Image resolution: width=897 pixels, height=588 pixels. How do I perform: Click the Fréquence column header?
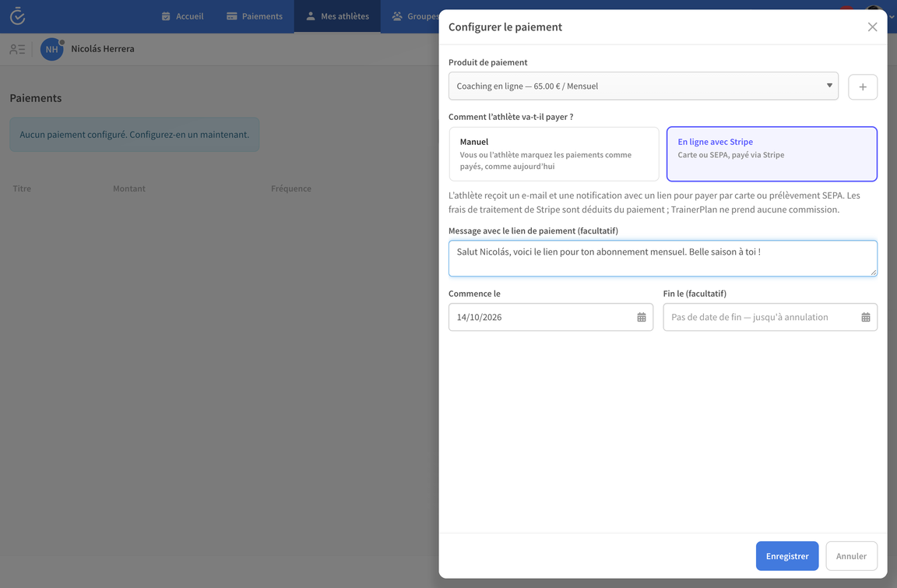tap(290, 188)
